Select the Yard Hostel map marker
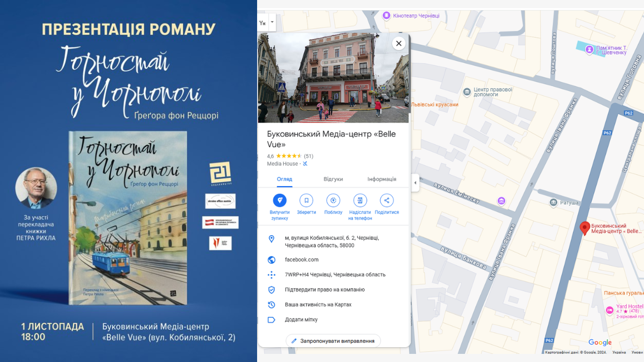This screenshot has width=644, height=362. click(610, 310)
